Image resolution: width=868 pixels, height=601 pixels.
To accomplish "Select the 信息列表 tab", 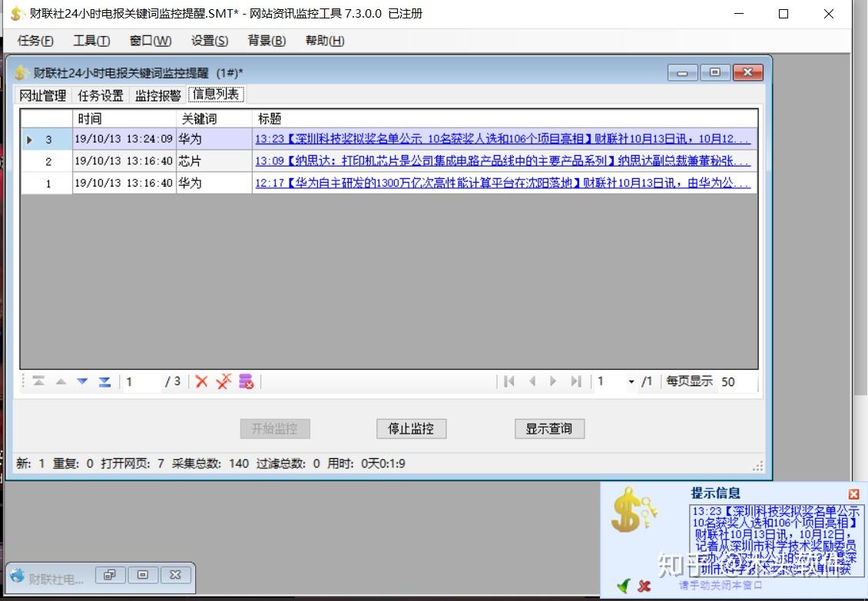I will pos(216,94).
